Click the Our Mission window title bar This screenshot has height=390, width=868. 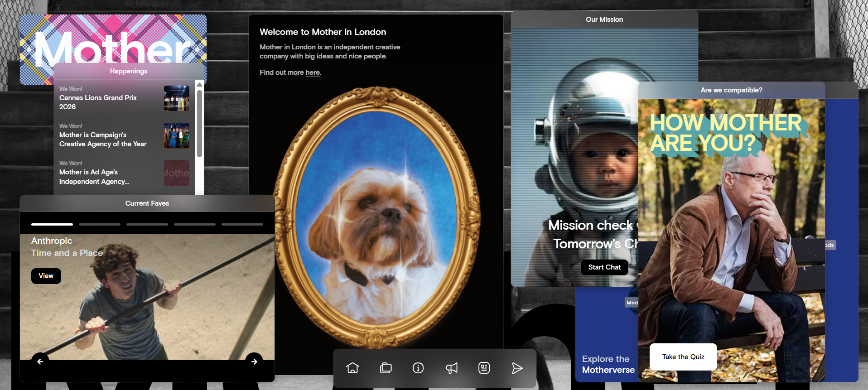pyautogui.click(x=604, y=19)
